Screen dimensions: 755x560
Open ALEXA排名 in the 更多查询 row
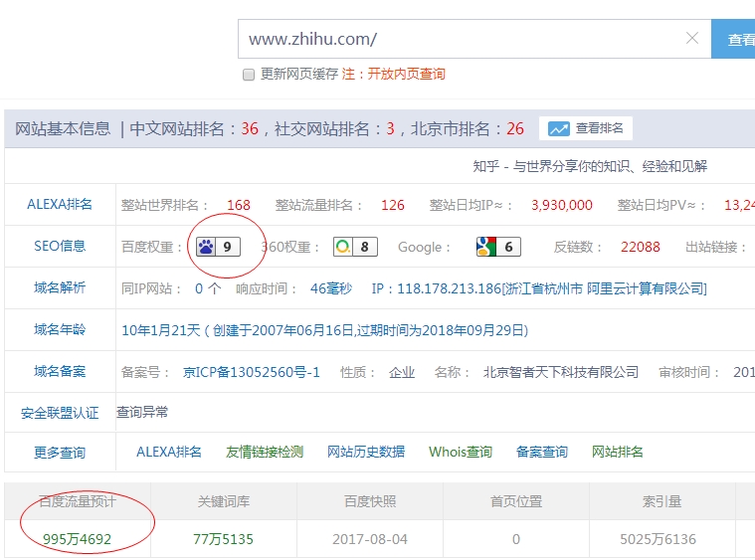168,452
